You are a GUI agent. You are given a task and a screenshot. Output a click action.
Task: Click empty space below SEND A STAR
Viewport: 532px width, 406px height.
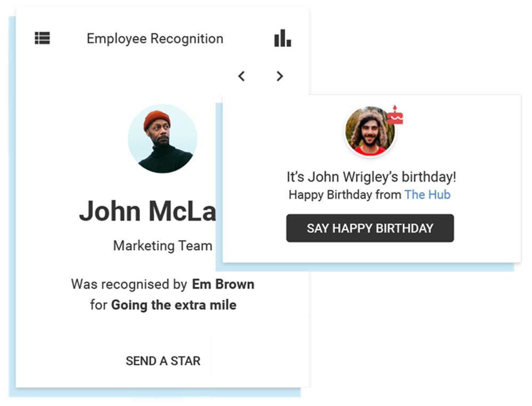coord(163,379)
